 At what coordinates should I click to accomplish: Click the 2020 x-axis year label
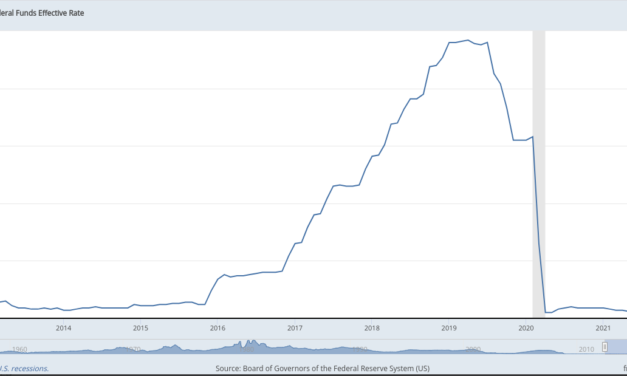(x=526, y=328)
